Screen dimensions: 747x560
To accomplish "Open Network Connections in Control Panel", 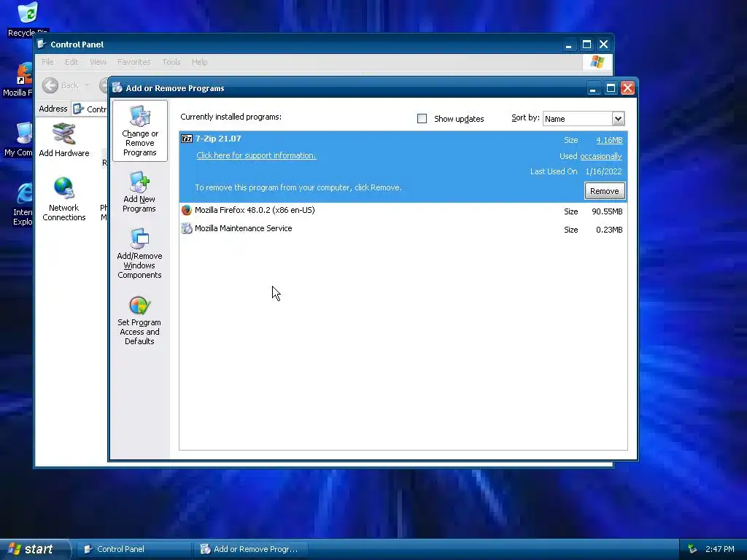I will coord(64,198).
